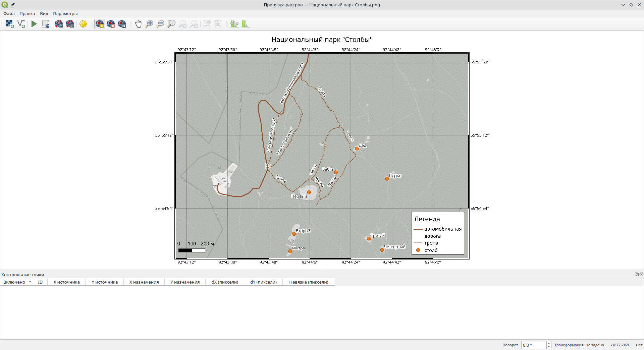This screenshot has height=350, width=644.
Task: Toggle the Add Point tool
Action: click(100, 24)
